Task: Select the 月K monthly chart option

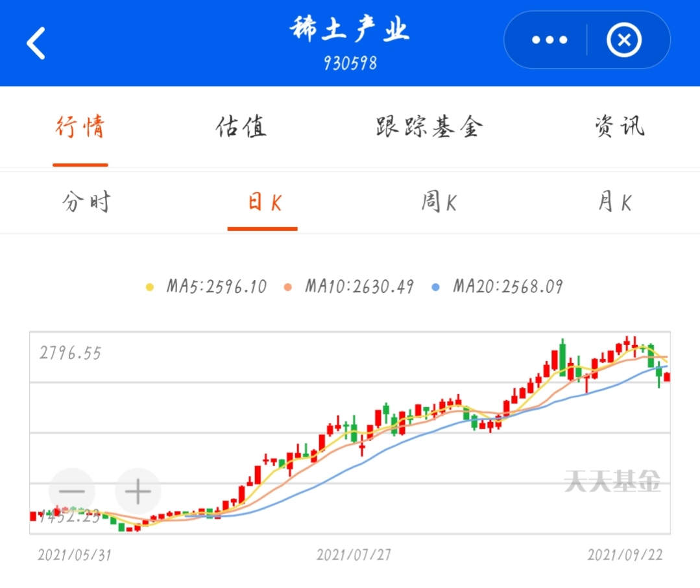Action: tap(613, 202)
